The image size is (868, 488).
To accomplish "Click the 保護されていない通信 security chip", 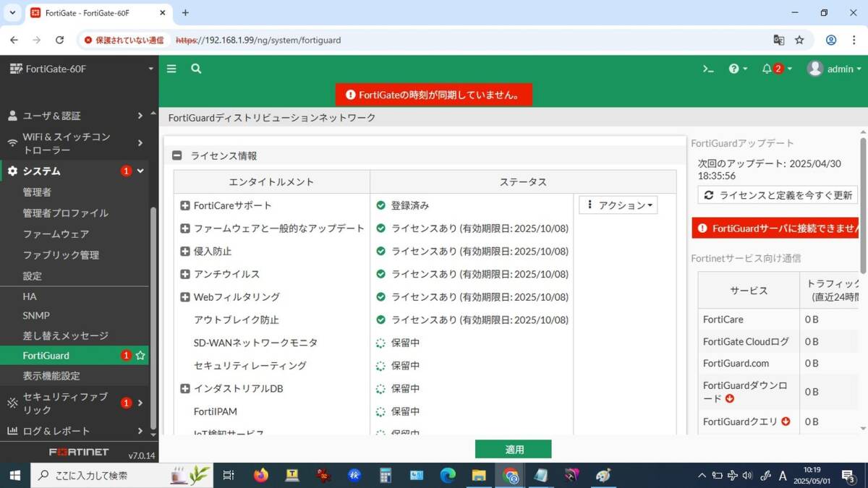I will click(x=124, y=40).
